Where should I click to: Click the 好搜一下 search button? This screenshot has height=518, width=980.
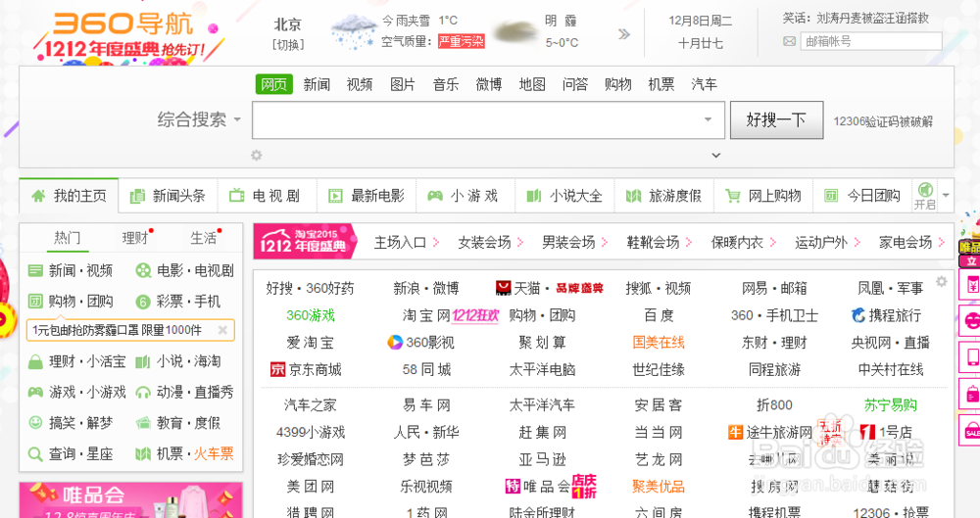pyautogui.click(x=776, y=120)
